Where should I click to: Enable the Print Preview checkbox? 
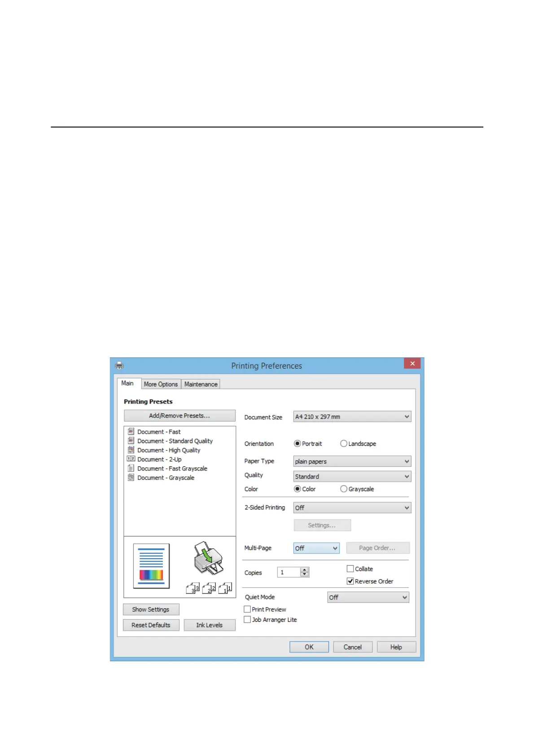247,609
